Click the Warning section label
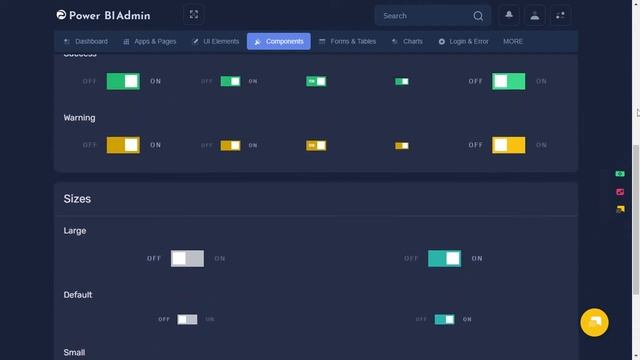The image size is (640, 360). point(79,118)
